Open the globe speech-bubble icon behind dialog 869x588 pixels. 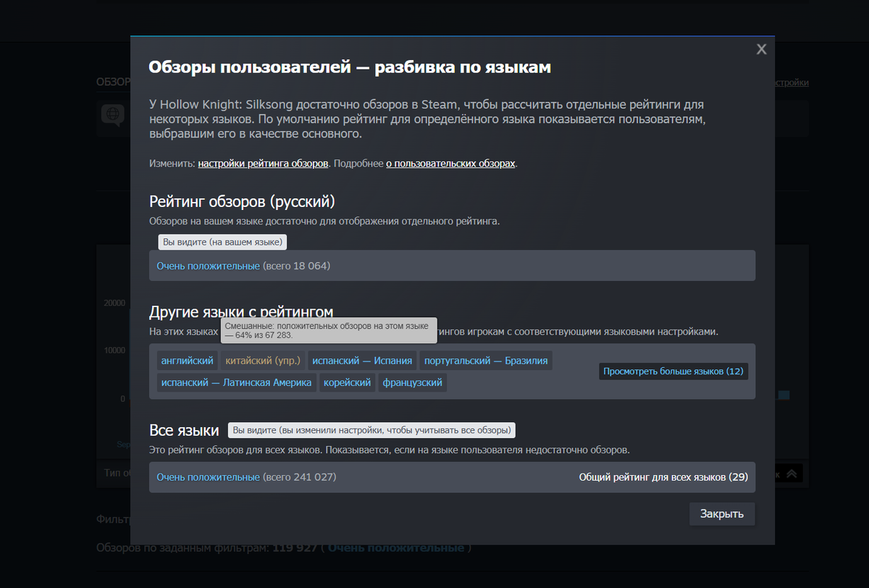(113, 115)
